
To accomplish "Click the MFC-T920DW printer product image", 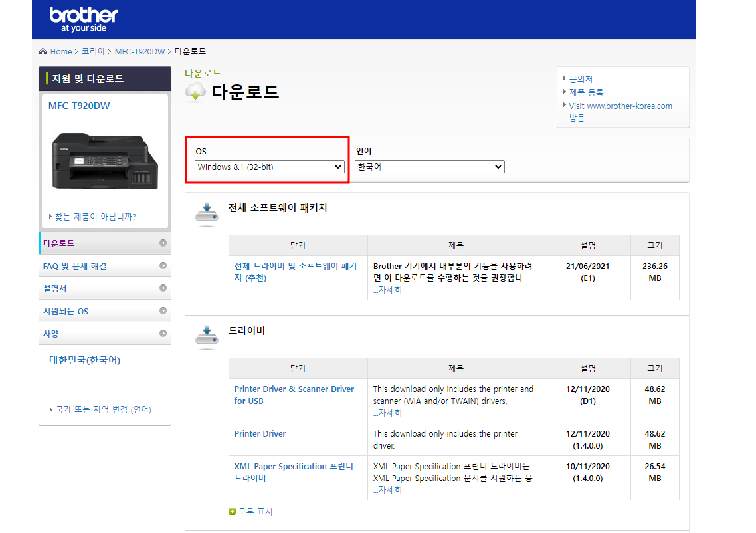I will 104,161.
